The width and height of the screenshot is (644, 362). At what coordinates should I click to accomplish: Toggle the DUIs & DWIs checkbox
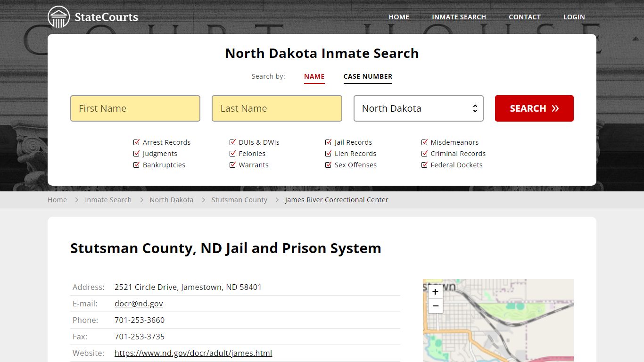[x=232, y=142]
